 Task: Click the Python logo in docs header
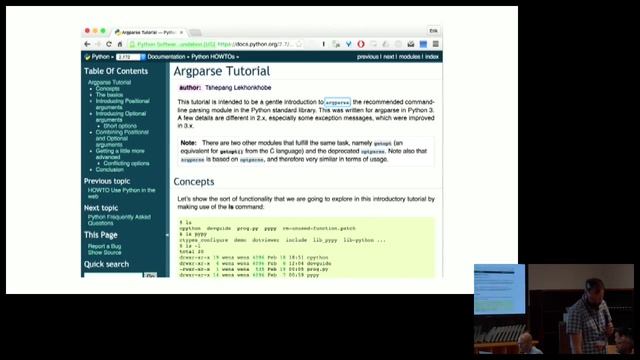click(x=87, y=57)
